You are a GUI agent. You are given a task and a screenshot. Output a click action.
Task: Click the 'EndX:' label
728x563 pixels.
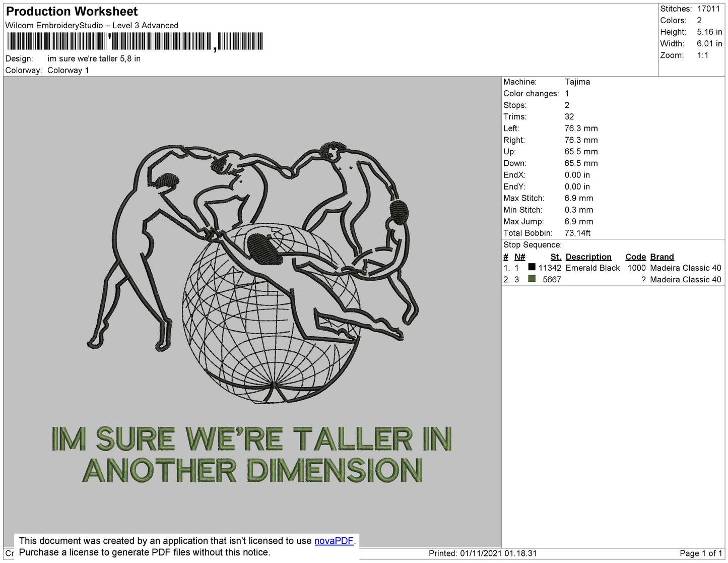point(514,175)
